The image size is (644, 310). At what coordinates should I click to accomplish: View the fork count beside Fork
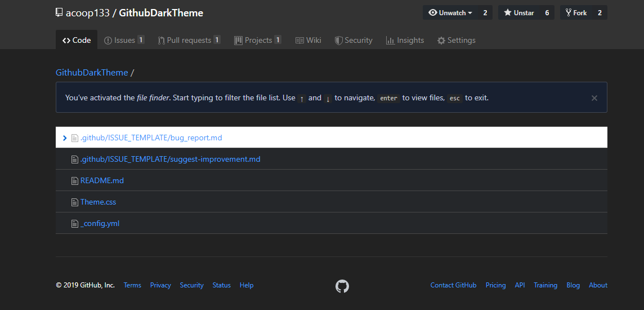pos(600,13)
